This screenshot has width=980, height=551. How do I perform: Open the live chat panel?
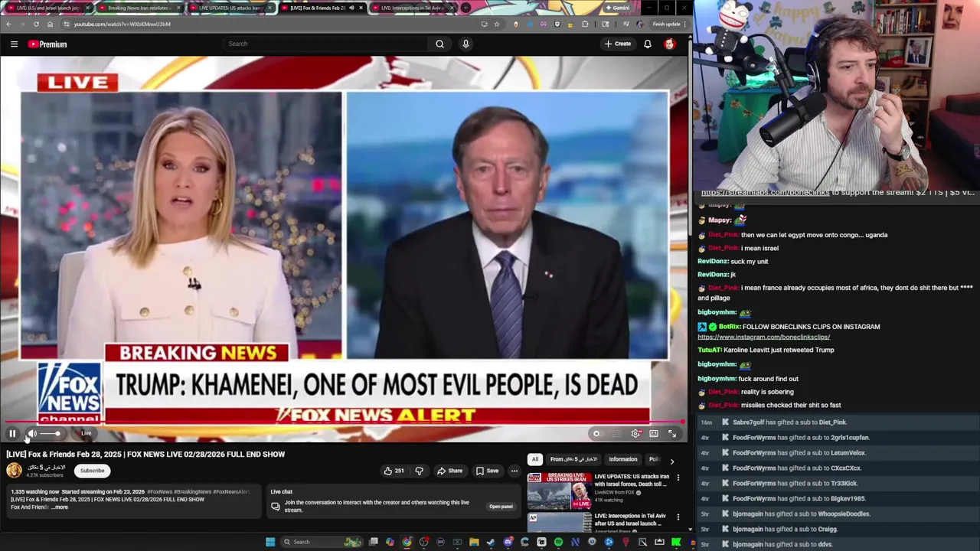[x=501, y=507]
